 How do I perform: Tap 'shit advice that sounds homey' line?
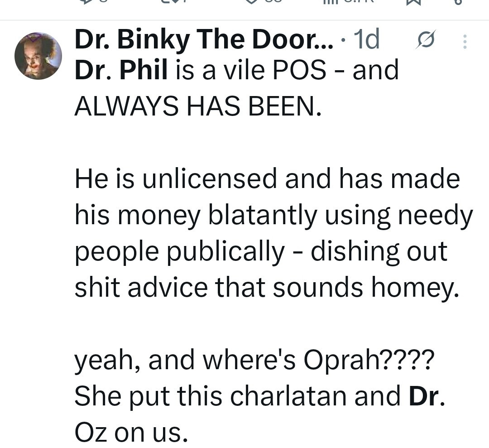click(267, 287)
